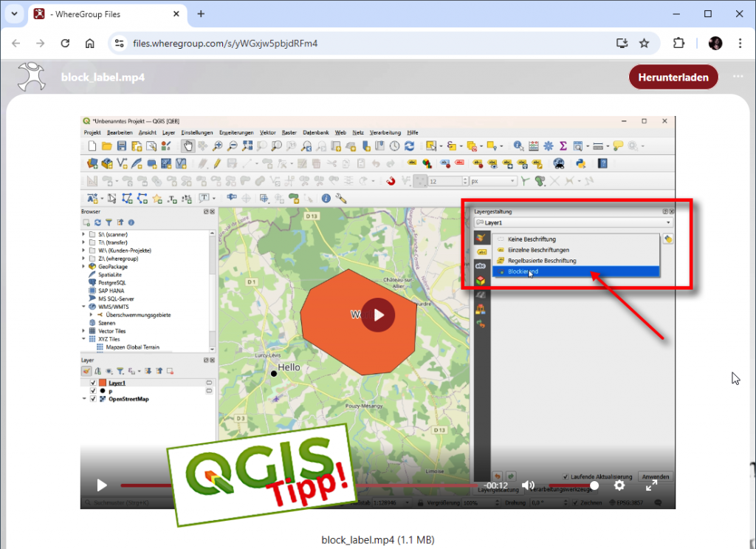Click the Layer1 orange color swatch
756x549 pixels.
point(103,383)
